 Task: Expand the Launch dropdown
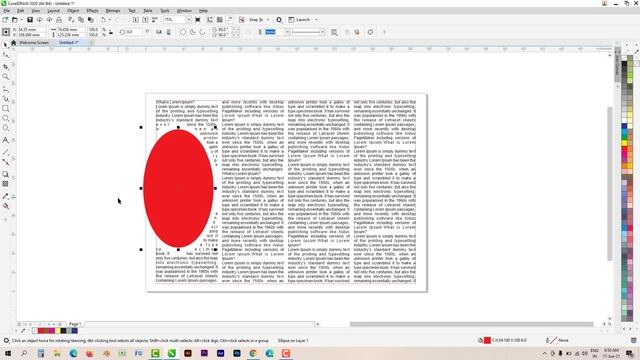[316, 20]
